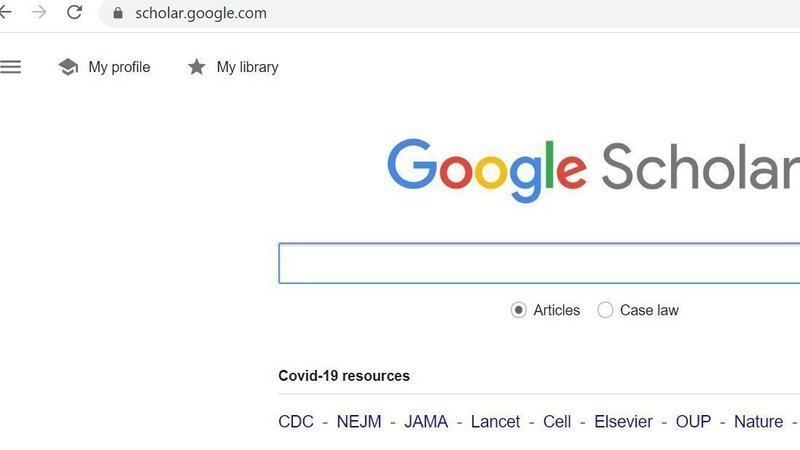Open the hamburger menu icon

click(10, 67)
